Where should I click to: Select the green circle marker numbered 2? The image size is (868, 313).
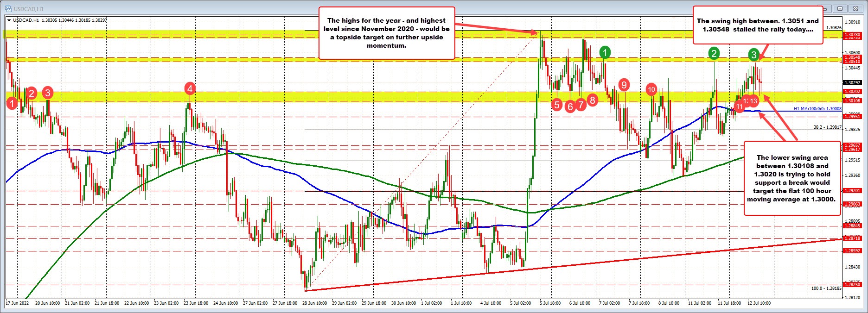(714, 54)
